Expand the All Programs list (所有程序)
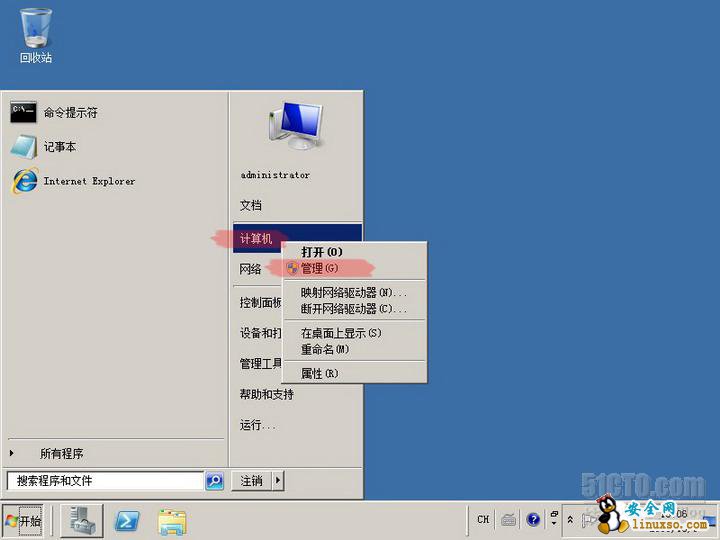The image size is (720, 540). pos(60,453)
